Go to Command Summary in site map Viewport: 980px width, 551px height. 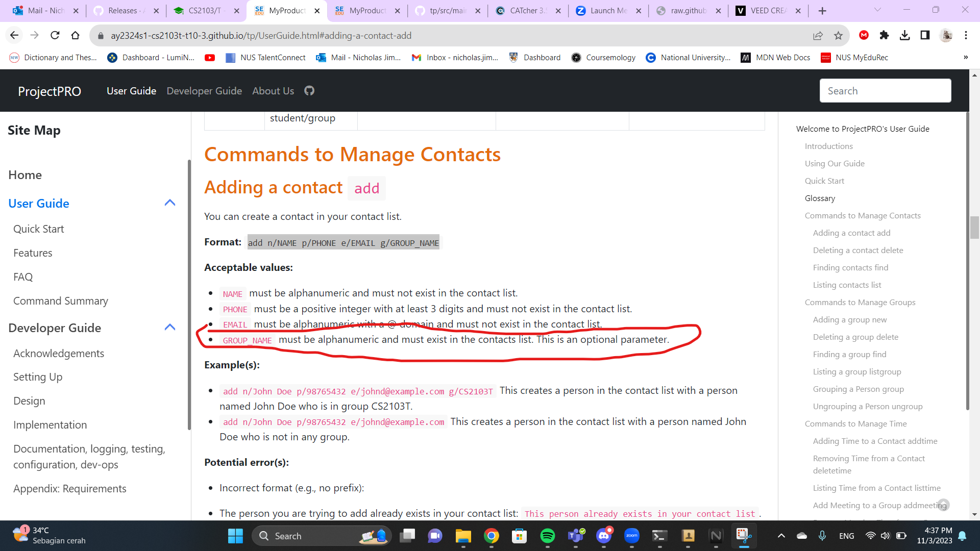[61, 301]
